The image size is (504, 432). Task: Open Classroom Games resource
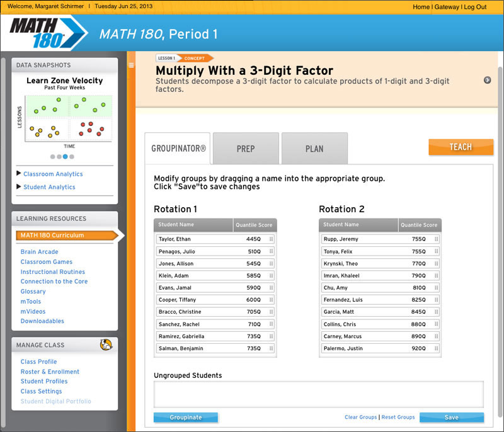(47, 262)
